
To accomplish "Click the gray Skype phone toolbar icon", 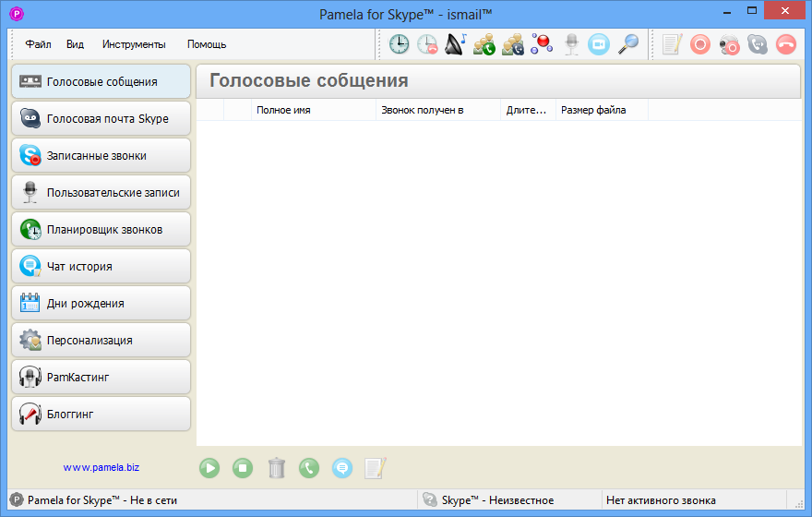I will pyautogui.click(x=758, y=44).
